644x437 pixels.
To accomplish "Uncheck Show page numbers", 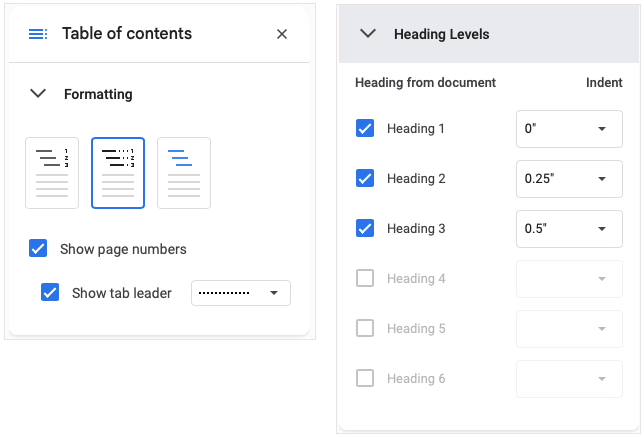I will point(38,249).
